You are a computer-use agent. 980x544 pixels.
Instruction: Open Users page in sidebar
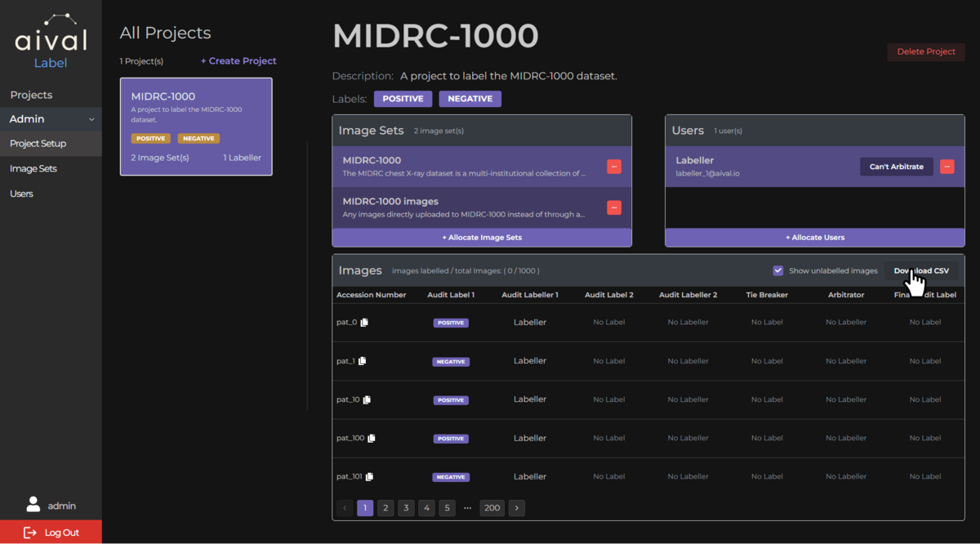tap(21, 194)
